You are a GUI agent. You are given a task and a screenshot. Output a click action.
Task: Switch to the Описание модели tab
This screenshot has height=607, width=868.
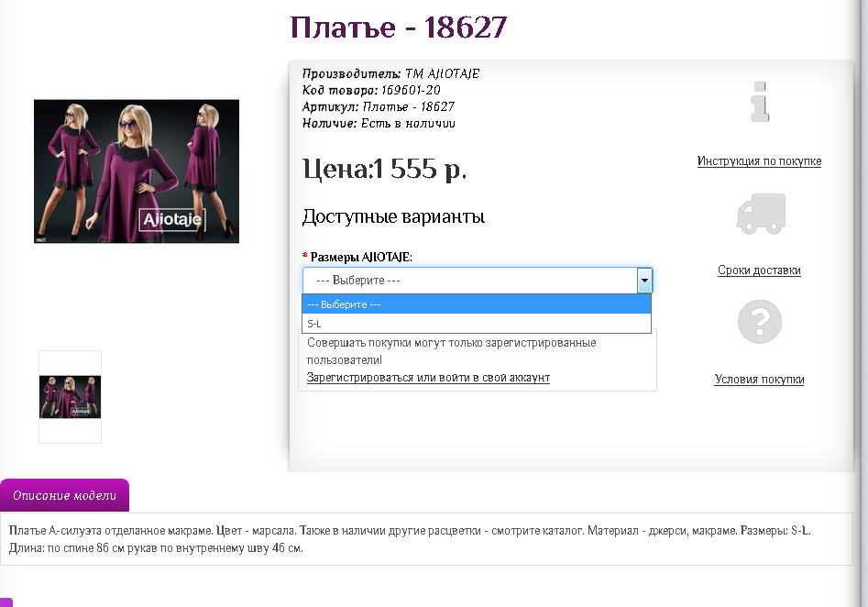[x=64, y=495]
